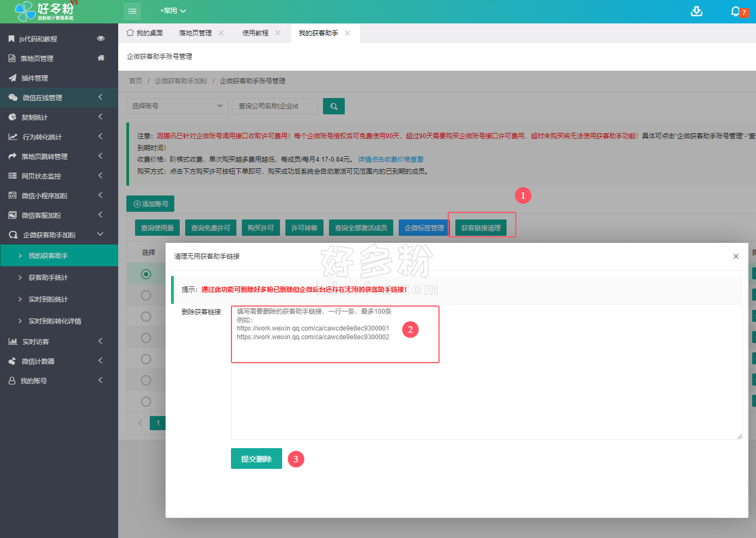Open 我的获客助手 in sidebar

59,255
